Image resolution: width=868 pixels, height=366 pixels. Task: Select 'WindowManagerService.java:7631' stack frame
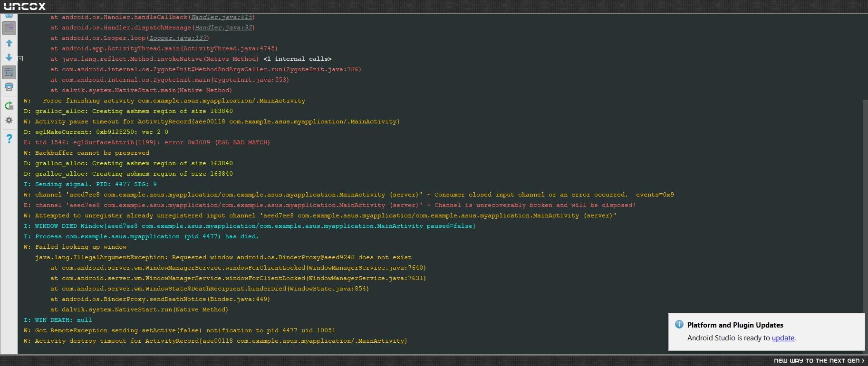pos(238,278)
